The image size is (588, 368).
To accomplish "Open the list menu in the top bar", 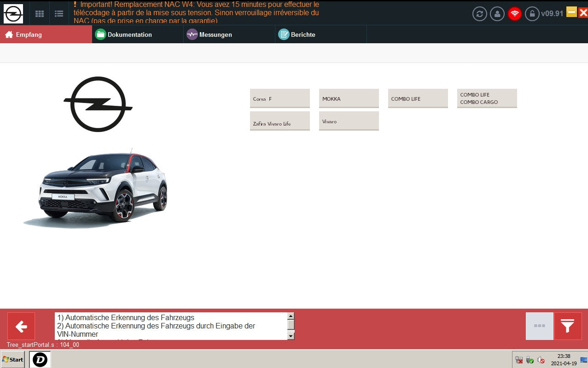I will [58, 13].
